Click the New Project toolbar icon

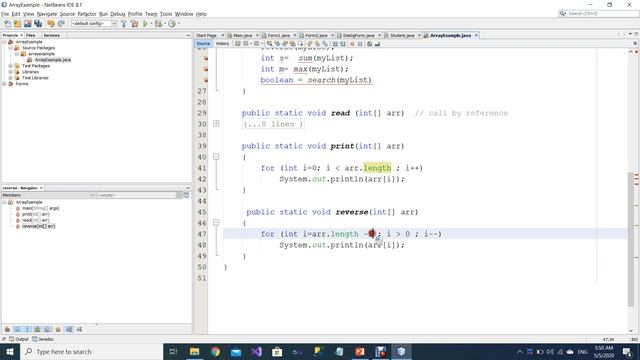point(17,24)
